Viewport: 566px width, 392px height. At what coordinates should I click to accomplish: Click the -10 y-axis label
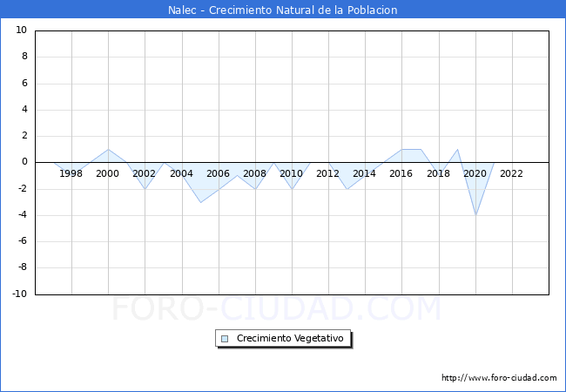pos(20,294)
